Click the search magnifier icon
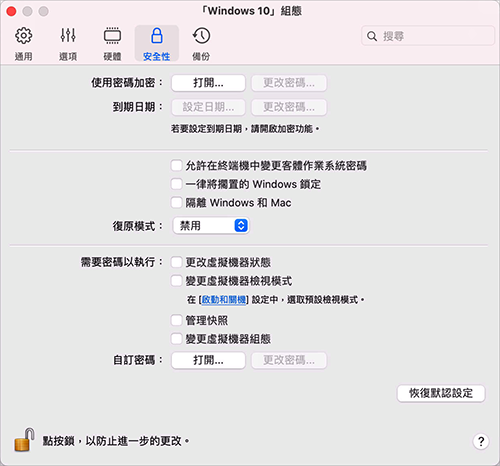This screenshot has width=500, height=466. [x=372, y=36]
